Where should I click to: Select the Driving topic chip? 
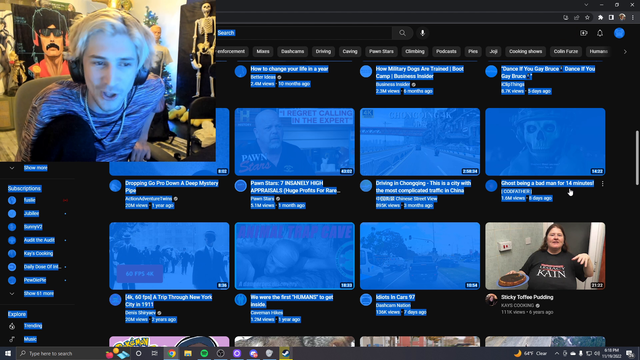[323, 51]
